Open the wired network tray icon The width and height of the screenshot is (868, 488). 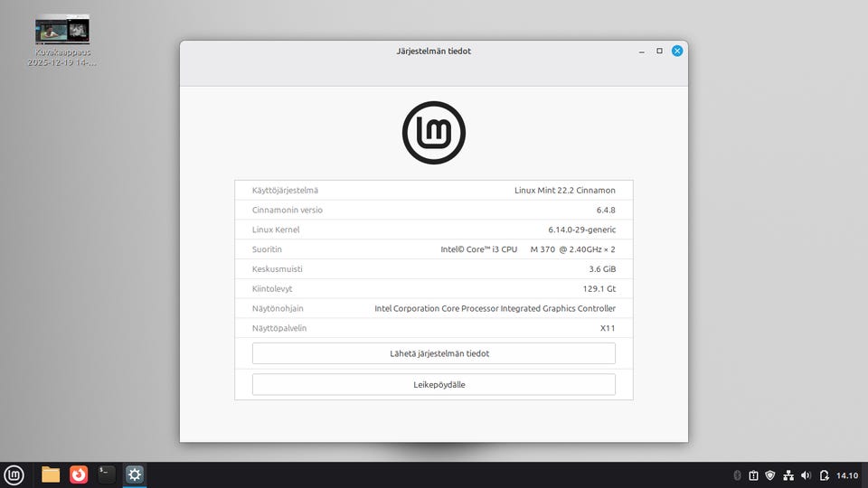[x=788, y=475]
